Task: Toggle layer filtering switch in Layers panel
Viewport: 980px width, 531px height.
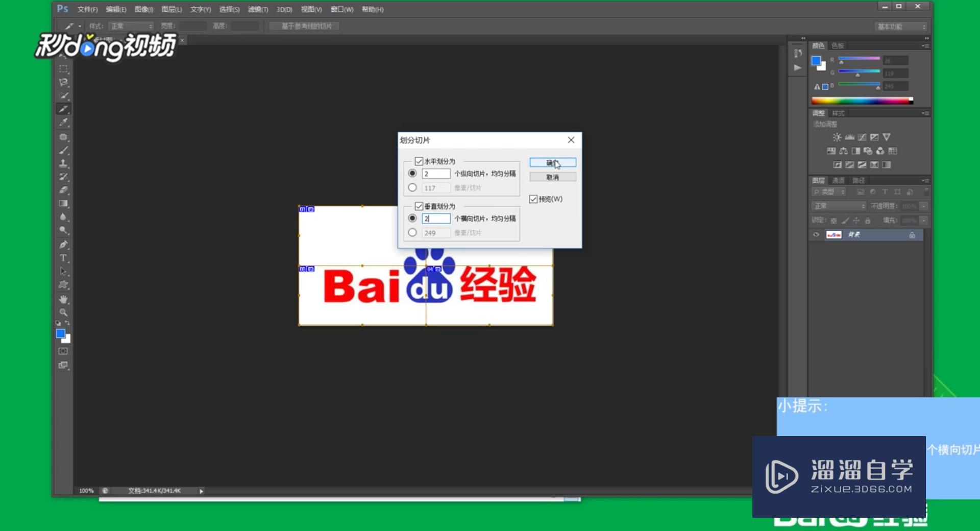Action: pos(926,191)
